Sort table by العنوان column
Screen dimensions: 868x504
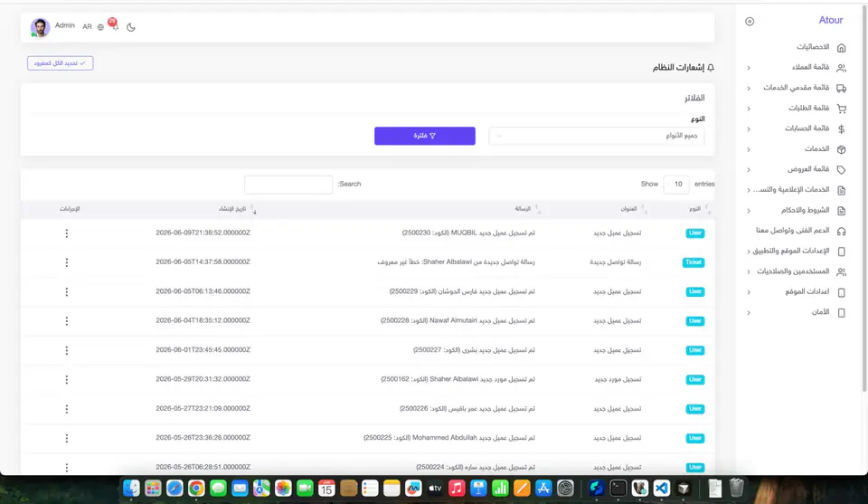click(x=628, y=209)
